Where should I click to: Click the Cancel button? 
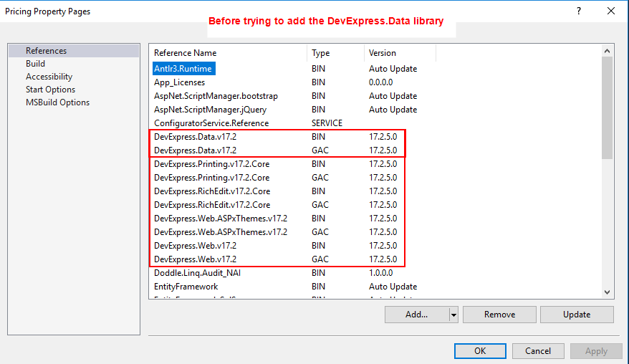click(x=538, y=351)
